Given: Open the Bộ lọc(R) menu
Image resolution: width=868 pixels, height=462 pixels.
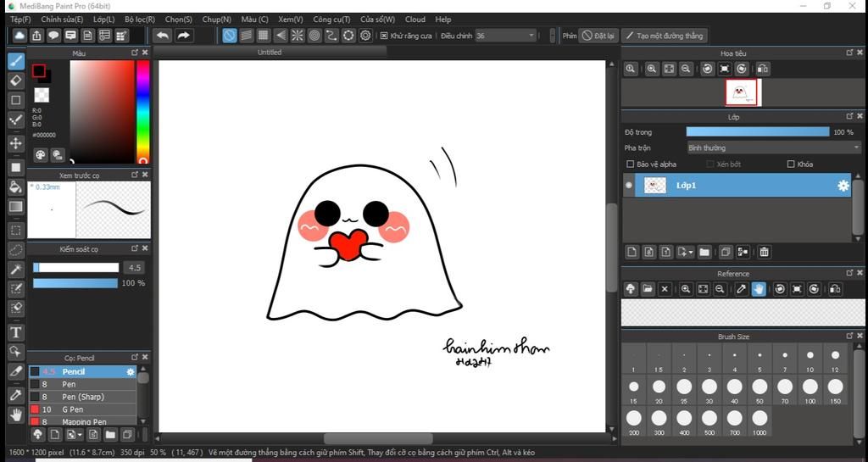Looking at the screenshot, I should (x=139, y=19).
